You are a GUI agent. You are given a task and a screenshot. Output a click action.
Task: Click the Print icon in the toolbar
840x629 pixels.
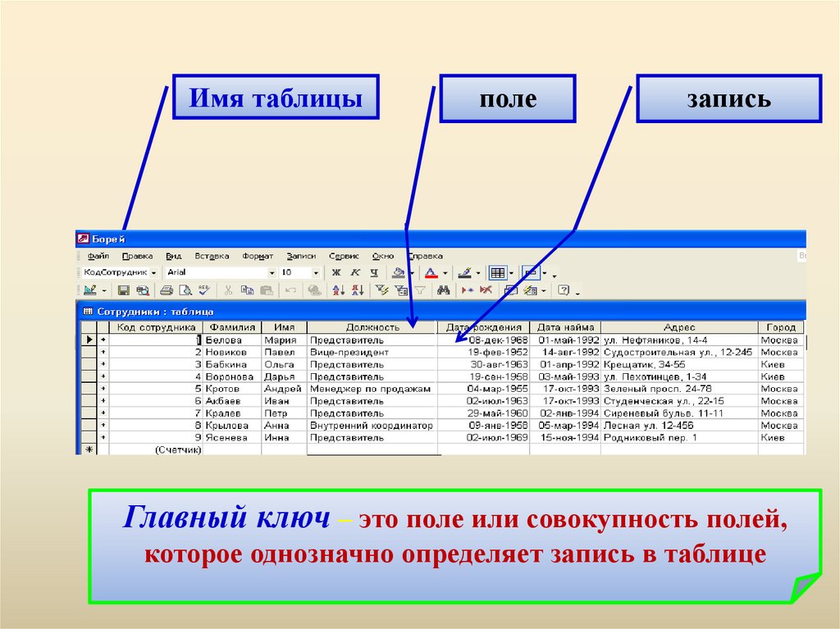[166, 290]
